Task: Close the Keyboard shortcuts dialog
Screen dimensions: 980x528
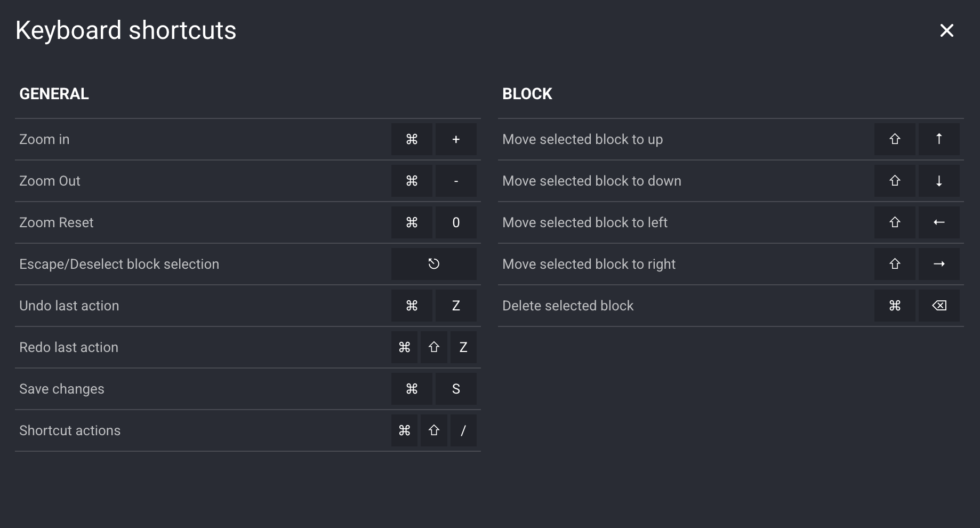Action: point(946,30)
